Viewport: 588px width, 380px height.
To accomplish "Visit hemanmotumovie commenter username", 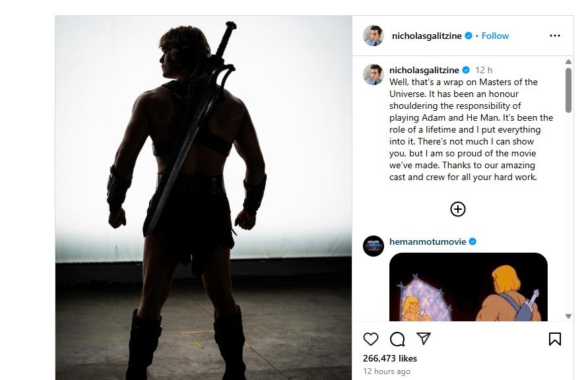I will pyautogui.click(x=427, y=242).
